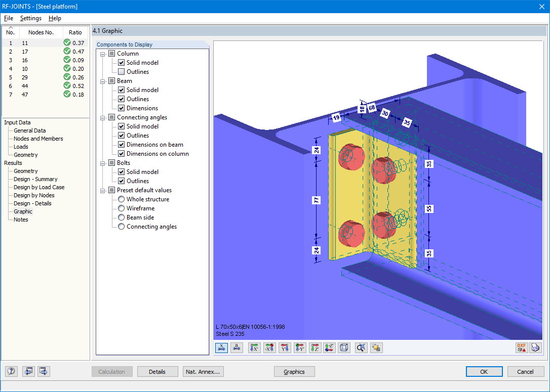Click the green check icon for ratio 0.37
This screenshot has width=550, height=392.
(x=67, y=42)
